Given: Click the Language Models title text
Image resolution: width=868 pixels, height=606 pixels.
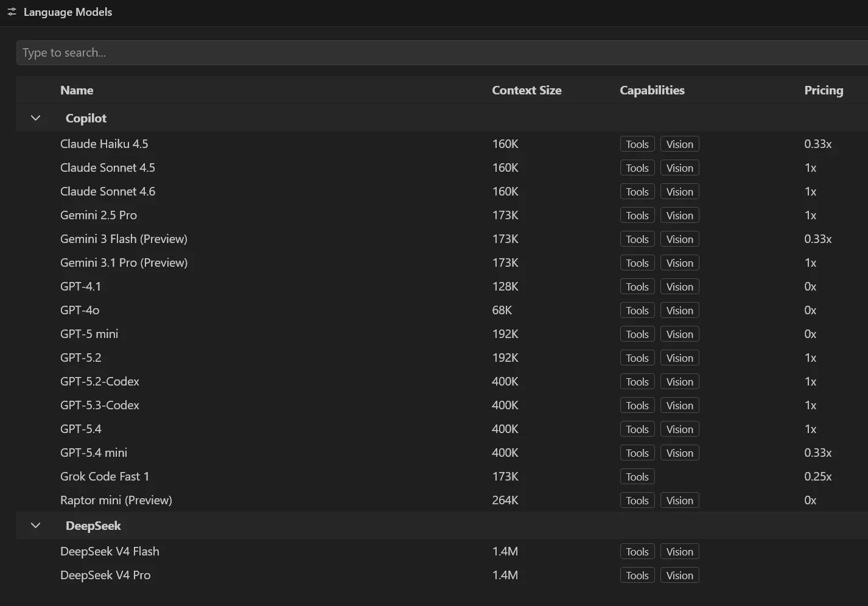Looking at the screenshot, I should [68, 12].
